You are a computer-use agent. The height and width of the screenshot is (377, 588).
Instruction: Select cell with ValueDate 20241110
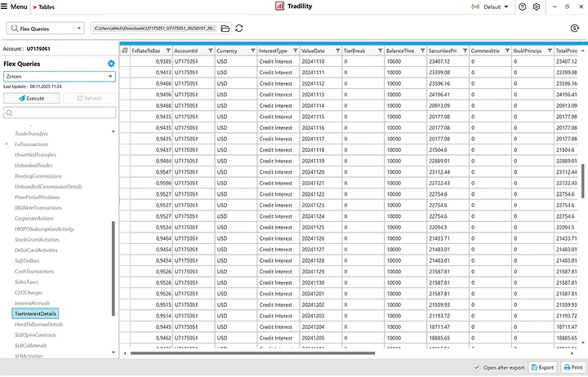(321, 61)
